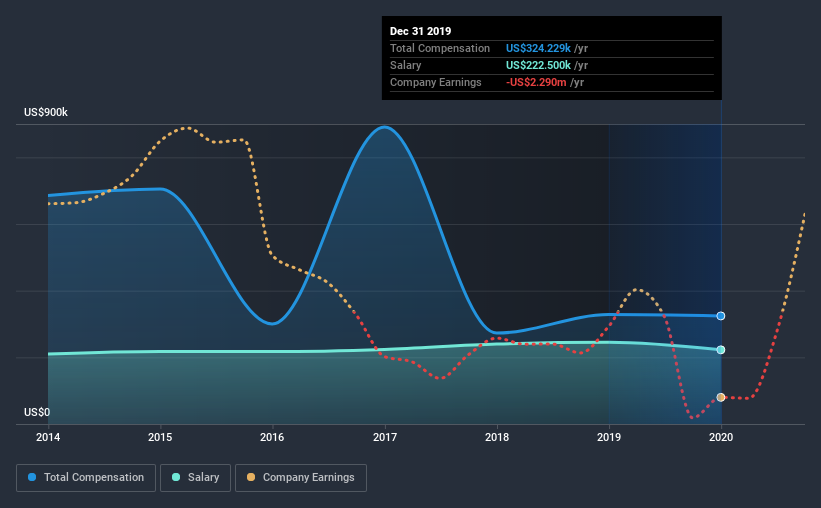The height and width of the screenshot is (508, 821).
Task: Toggle the Total Compensation legend button
Action: click(x=86, y=478)
